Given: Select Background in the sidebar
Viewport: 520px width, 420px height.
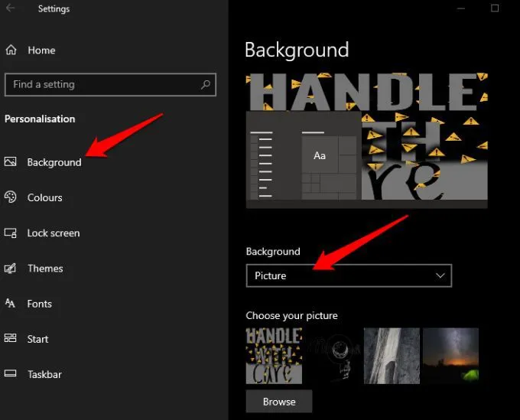Looking at the screenshot, I should coord(54,162).
